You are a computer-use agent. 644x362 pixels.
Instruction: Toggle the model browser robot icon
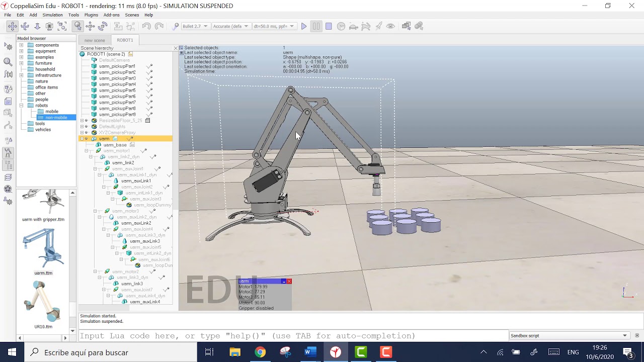tap(8, 152)
